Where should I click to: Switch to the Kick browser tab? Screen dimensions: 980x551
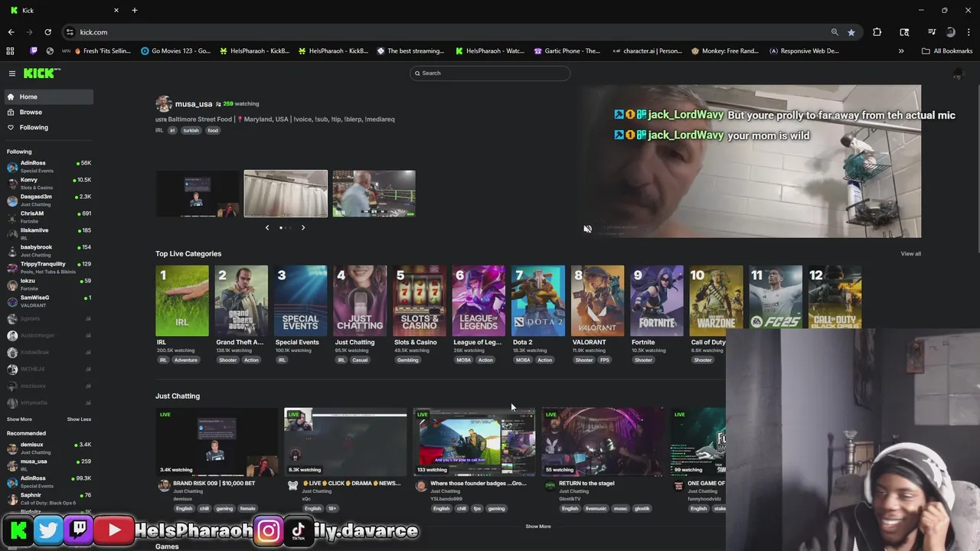[x=63, y=10]
